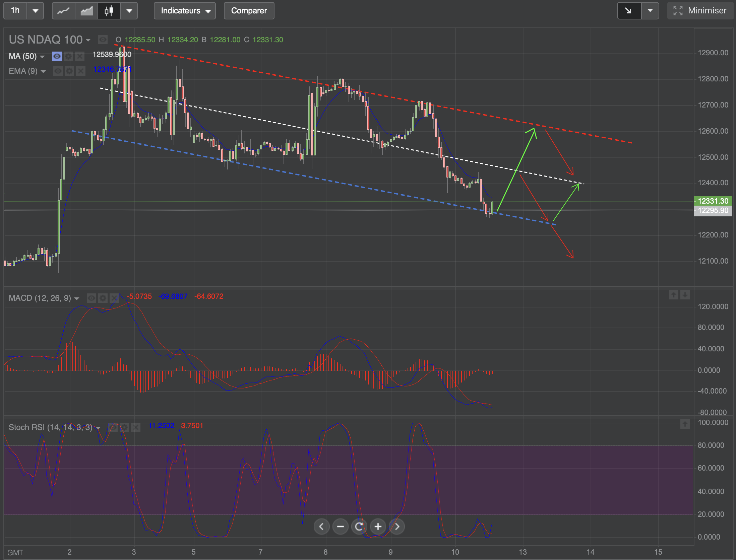
Task: Zoom in with the plus button
Action: pyautogui.click(x=378, y=527)
